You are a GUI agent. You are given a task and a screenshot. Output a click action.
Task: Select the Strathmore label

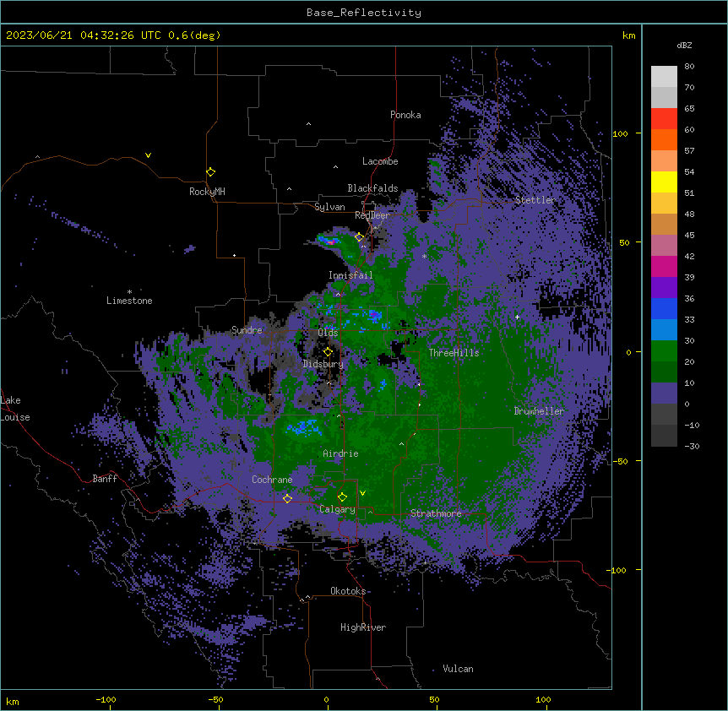(436, 513)
